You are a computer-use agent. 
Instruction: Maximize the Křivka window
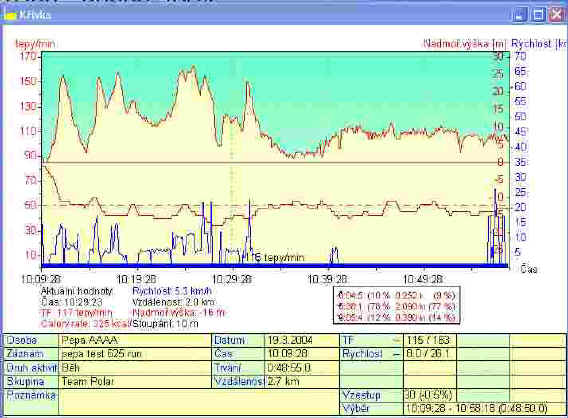click(538, 15)
